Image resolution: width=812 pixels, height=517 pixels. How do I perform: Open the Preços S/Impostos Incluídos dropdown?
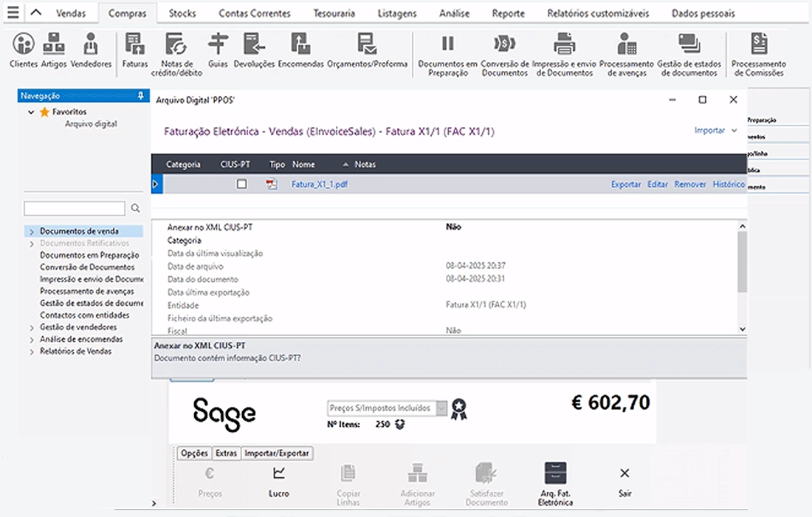(x=441, y=408)
